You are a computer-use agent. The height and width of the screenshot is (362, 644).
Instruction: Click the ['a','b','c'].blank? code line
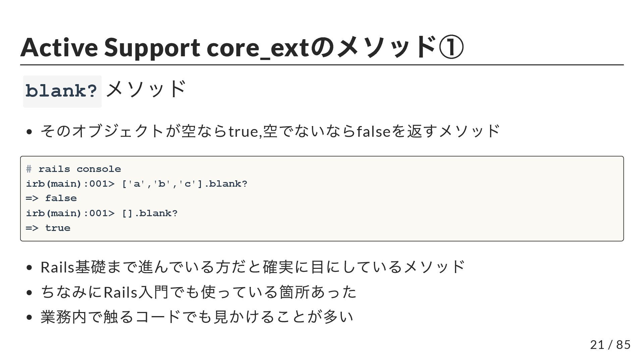tap(137, 184)
